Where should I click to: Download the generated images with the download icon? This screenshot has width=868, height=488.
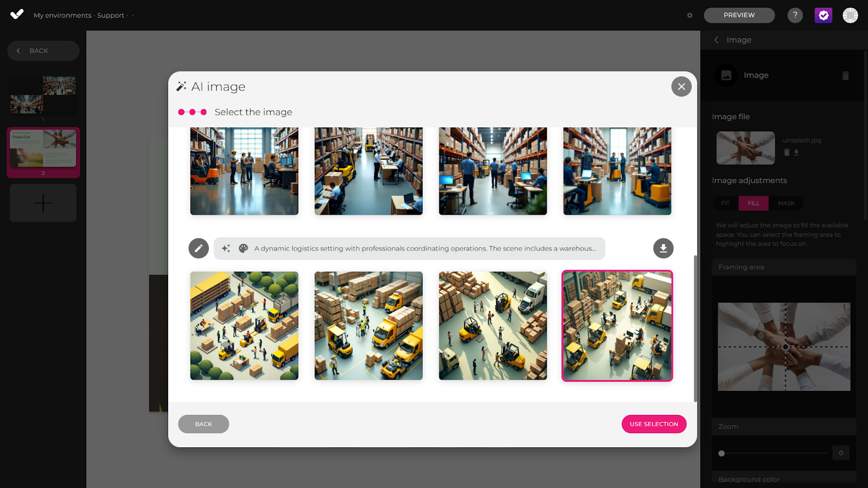tap(663, 248)
